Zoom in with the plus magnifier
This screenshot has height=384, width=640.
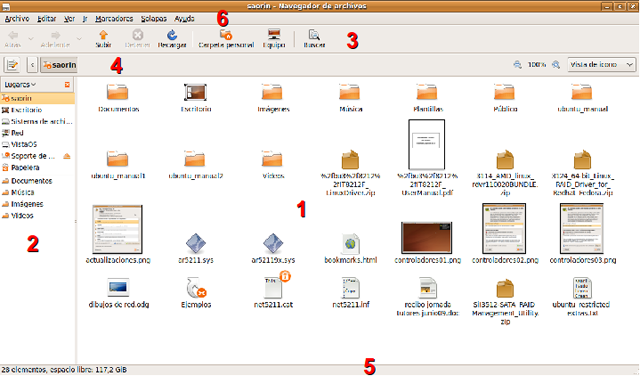[556, 64]
